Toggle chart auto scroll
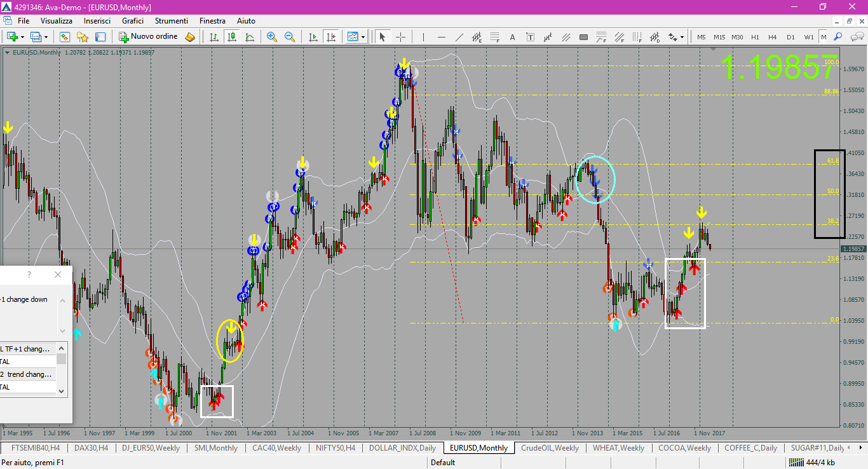Viewport: 868px width, 469px height. pyautogui.click(x=313, y=37)
